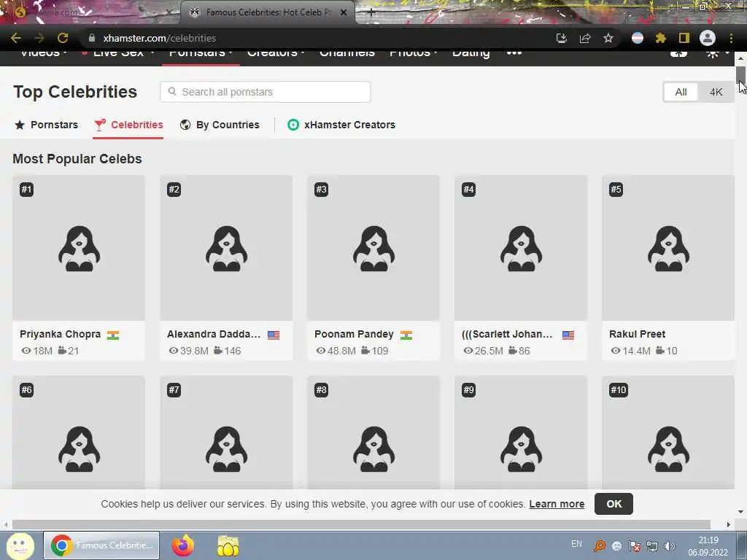This screenshot has height=560, width=747.
Task: Click the Chrome profile avatar
Action: coord(708,38)
